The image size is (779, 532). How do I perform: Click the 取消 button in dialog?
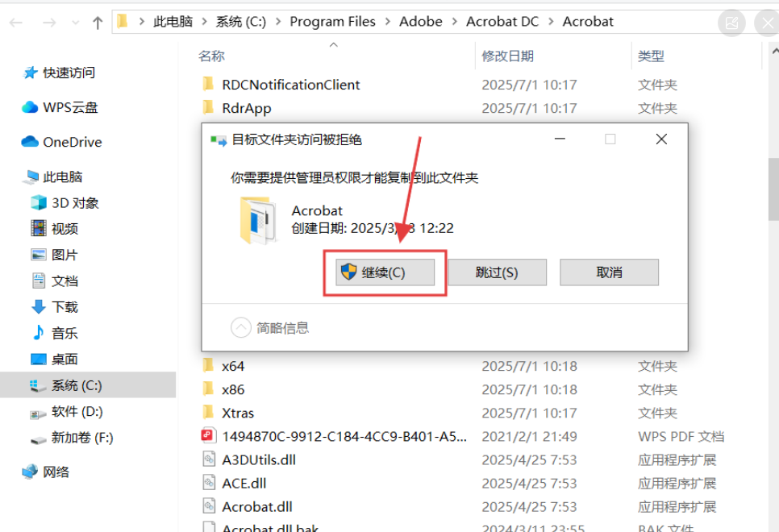pyautogui.click(x=609, y=272)
